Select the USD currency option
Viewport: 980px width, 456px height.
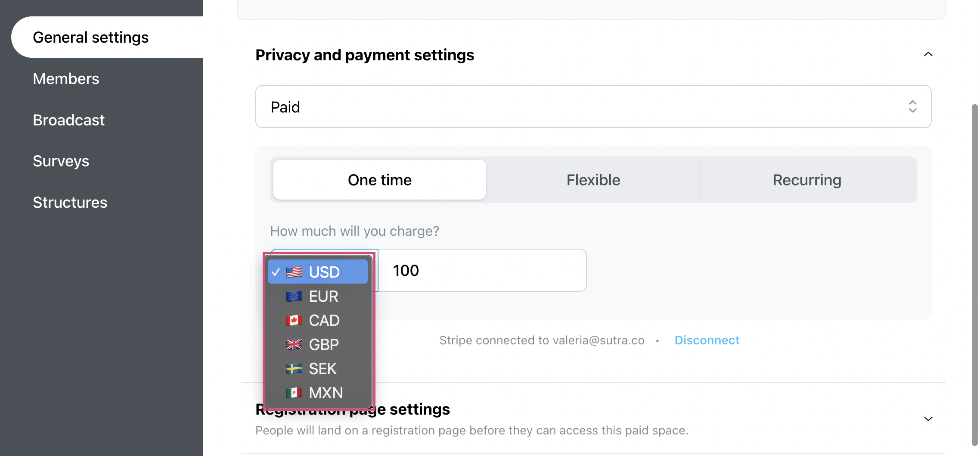tap(318, 272)
